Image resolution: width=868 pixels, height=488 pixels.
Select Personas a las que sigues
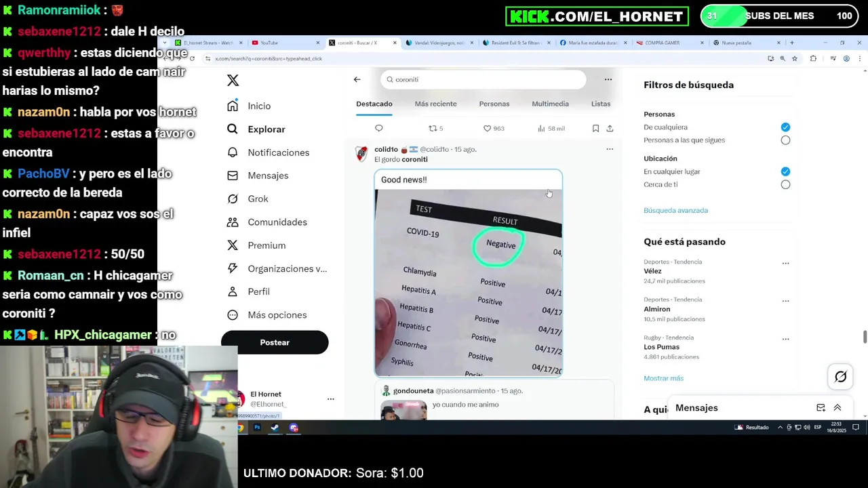(x=785, y=140)
